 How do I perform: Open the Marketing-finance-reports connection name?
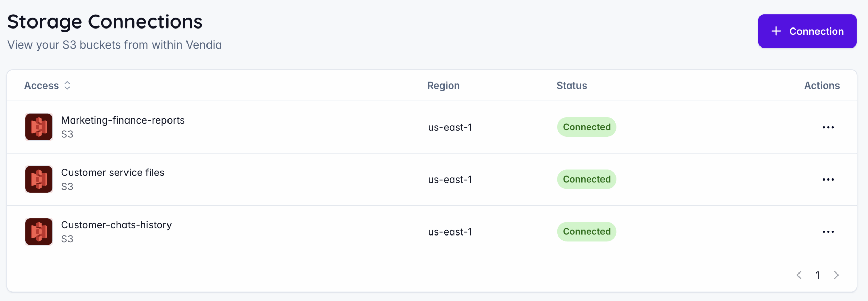(123, 120)
